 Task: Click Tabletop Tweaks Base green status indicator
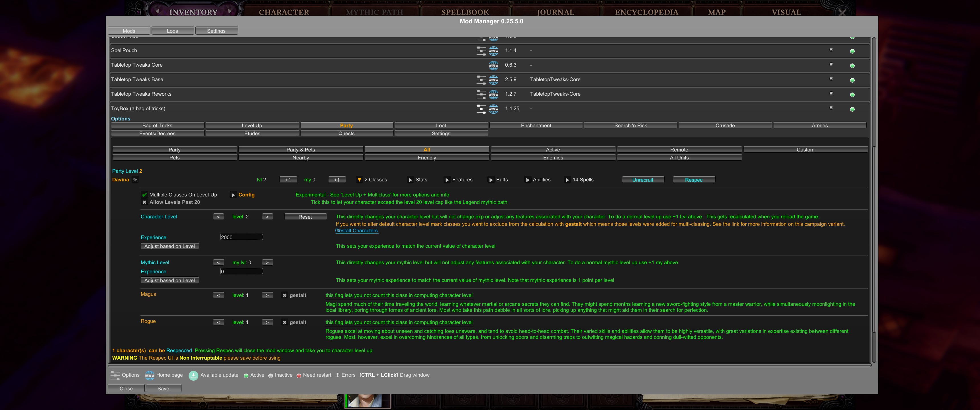[x=852, y=80]
